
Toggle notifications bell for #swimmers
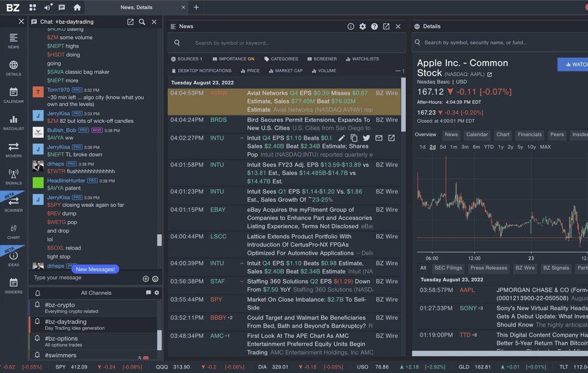pos(37,354)
